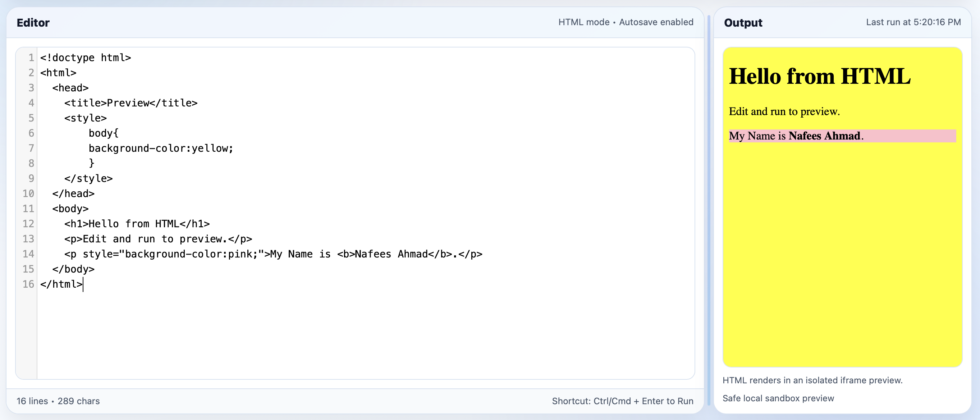The height and width of the screenshot is (420, 980).
Task: Place cursor on the title Preview line
Action: [131, 102]
